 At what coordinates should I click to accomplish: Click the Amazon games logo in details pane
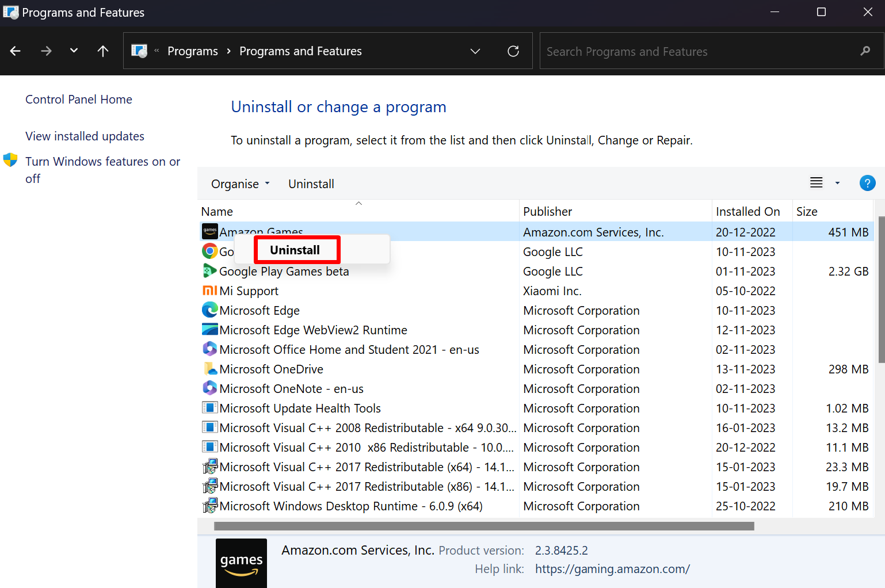tap(241, 563)
